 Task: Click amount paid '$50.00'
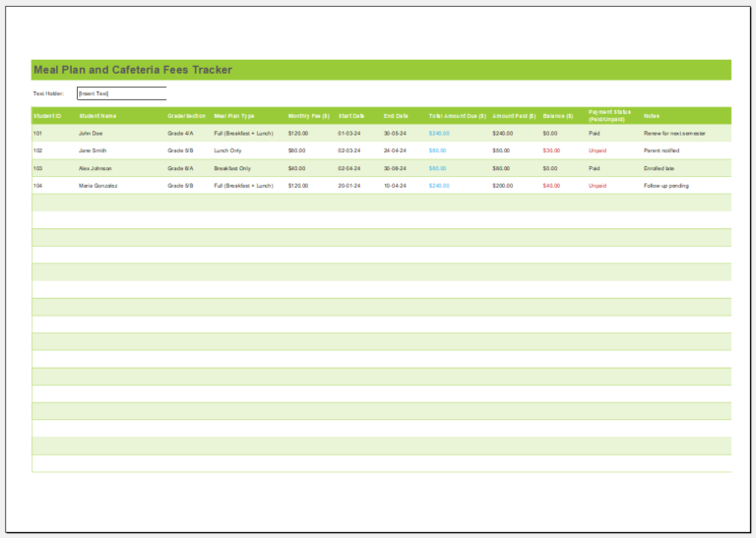(x=501, y=150)
